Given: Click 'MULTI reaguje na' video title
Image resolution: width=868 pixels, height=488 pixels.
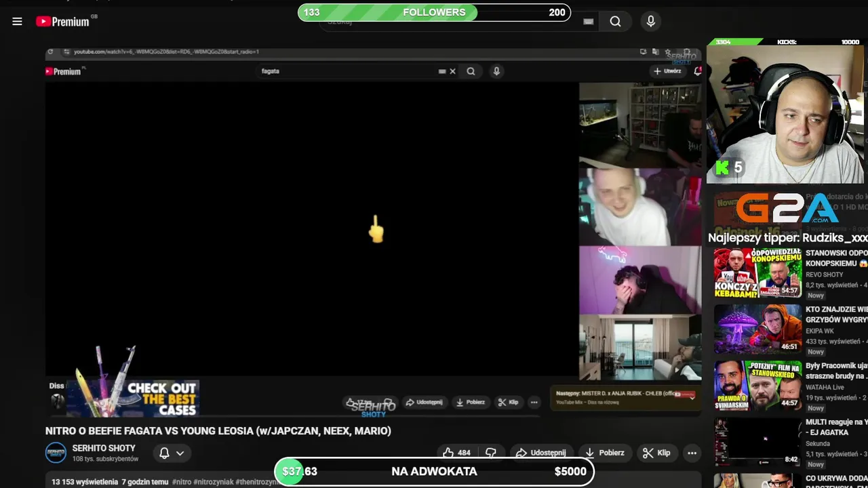Looking at the screenshot, I should 837,427.
